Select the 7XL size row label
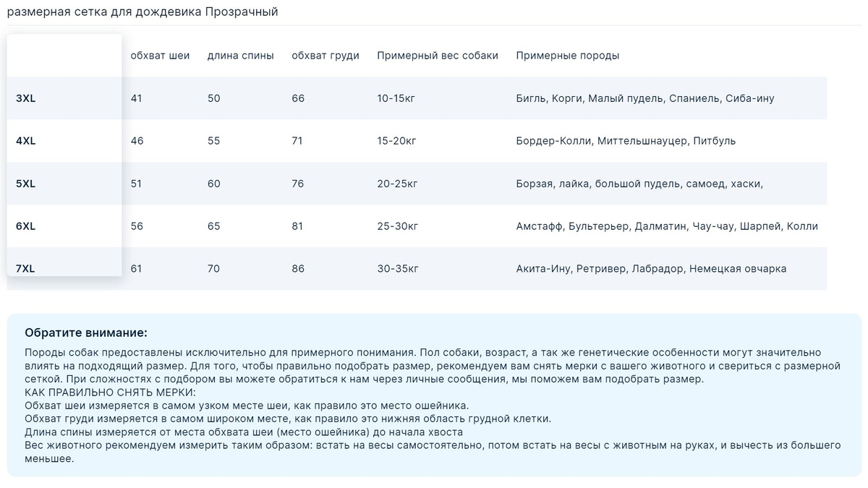 (x=25, y=269)
